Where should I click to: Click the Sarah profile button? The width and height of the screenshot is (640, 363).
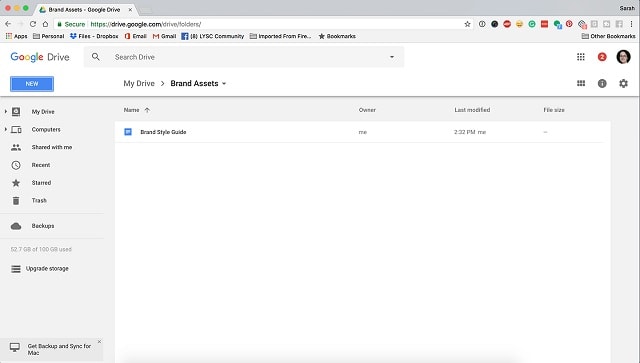pyautogui.click(x=627, y=8)
